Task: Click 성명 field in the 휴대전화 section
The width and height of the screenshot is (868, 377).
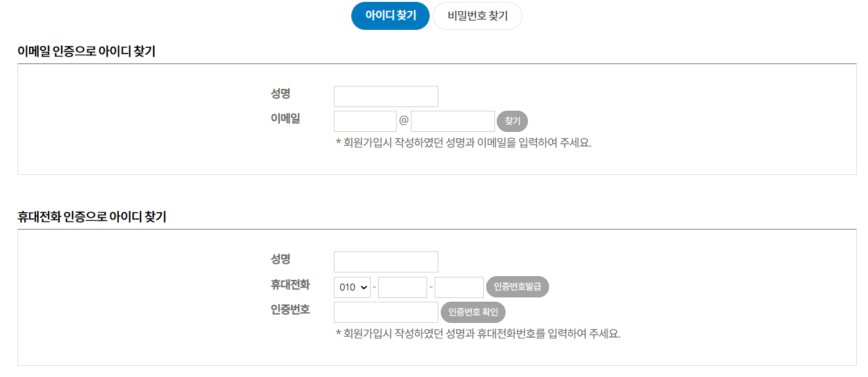Action: [386, 262]
